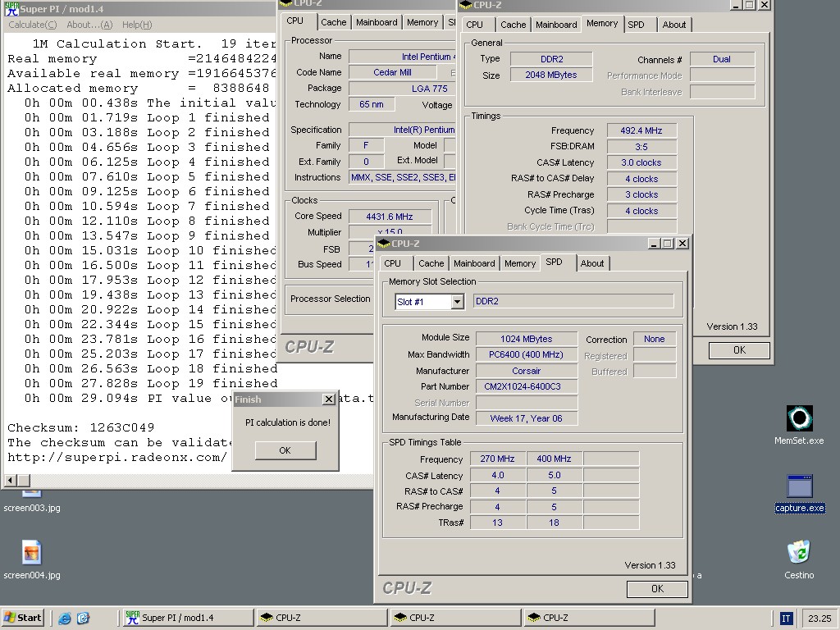Click the Frequency 492.4 MHz value
The height and width of the screenshot is (630, 840).
point(641,130)
